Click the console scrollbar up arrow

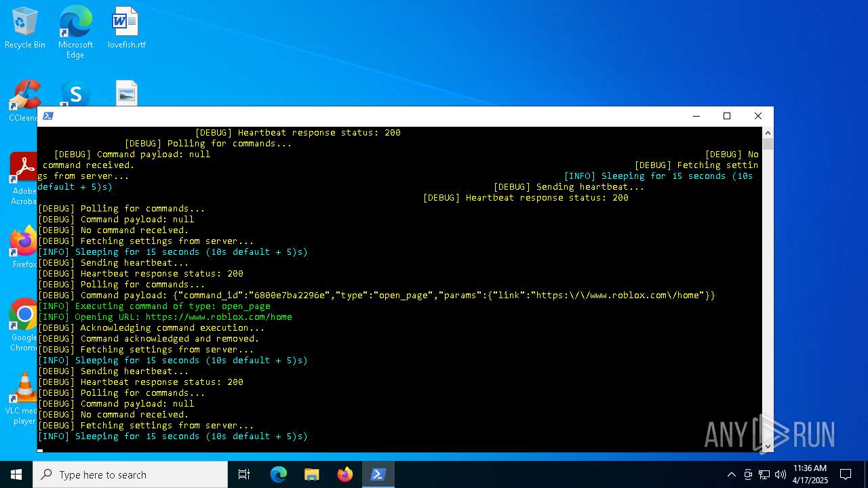click(768, 133)
